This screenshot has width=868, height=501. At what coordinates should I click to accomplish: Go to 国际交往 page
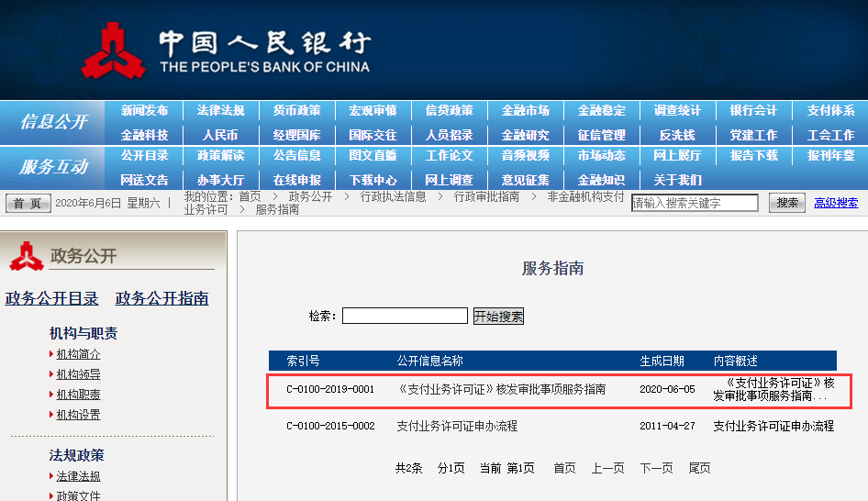[x=373, y=135]
